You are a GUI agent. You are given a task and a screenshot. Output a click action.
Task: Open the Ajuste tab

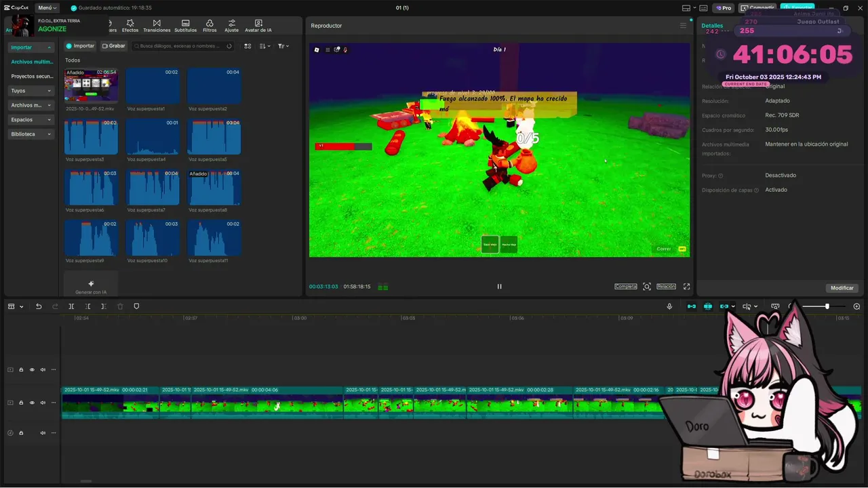coord(231,26)
